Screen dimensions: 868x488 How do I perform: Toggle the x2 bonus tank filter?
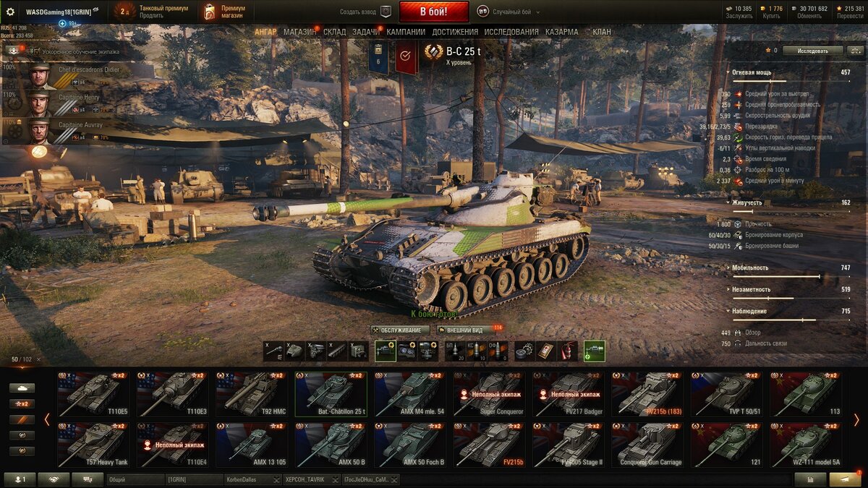coord(22,403)
